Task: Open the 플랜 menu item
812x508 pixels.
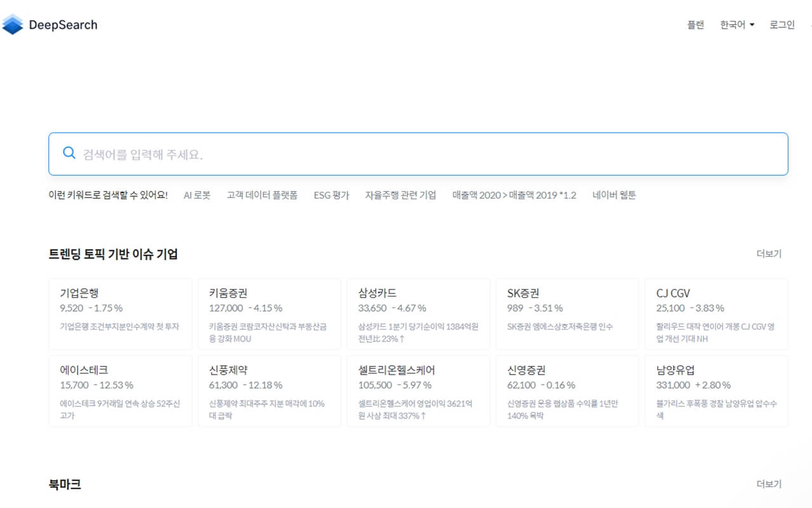Action: (695, 25)
